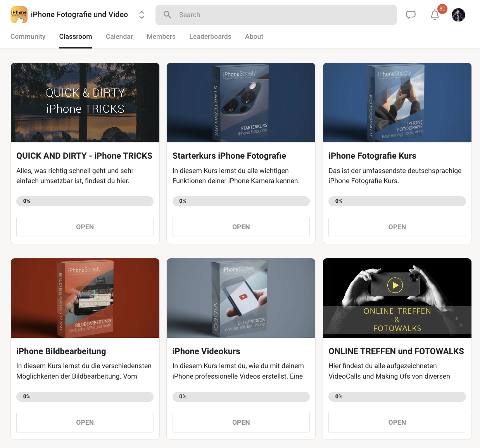This screenshot has height=448, width=480.
Task: Click the iPhone Community group logo
Action: pyautogui.click(x=19, y=15)
